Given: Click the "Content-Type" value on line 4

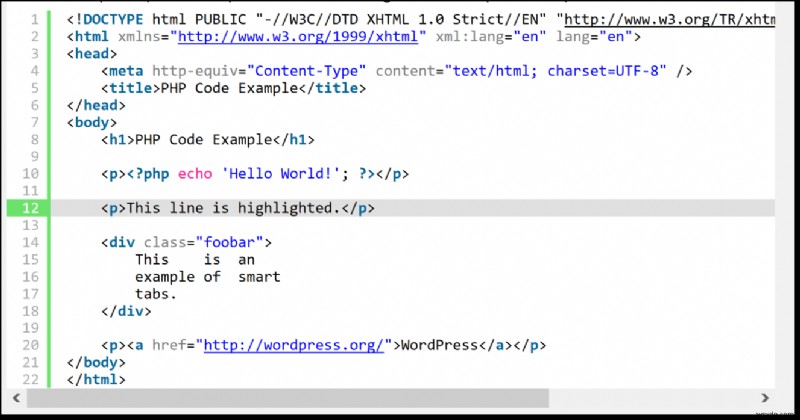Looking at the screenshot, I should (307, 71).
